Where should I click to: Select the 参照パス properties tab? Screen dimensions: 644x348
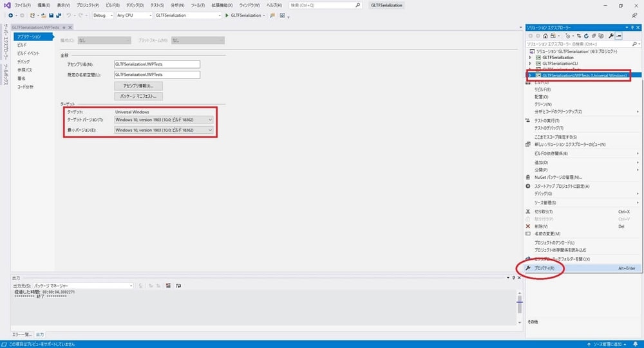click(24, 70)
